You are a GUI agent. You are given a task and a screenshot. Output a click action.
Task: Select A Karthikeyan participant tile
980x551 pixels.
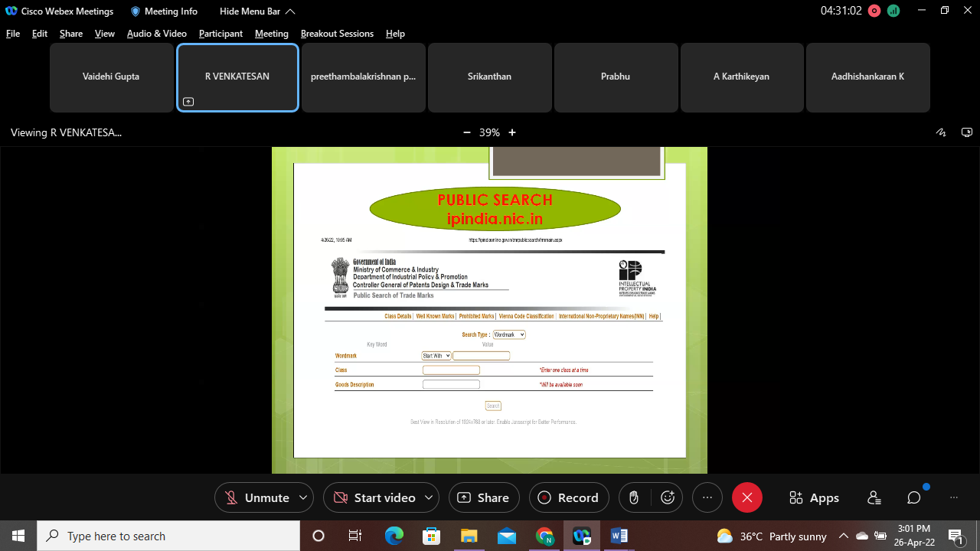click(742, 77)
